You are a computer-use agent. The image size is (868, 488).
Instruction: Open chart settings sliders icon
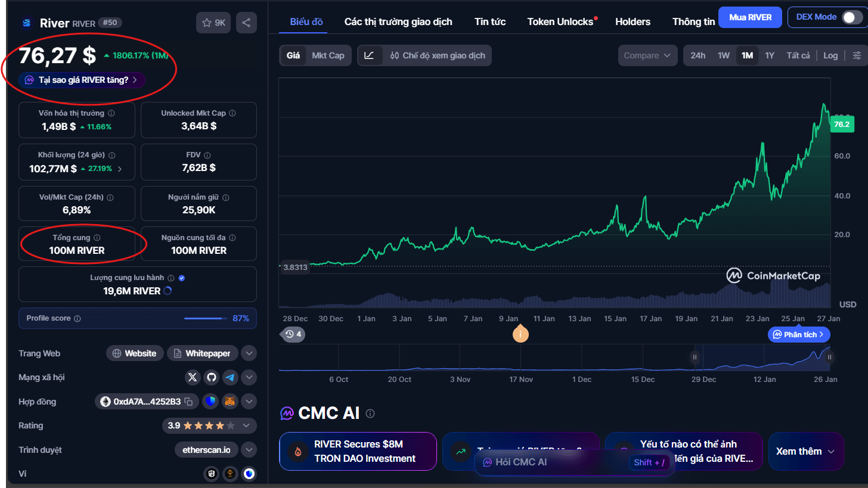pos(857,55)
